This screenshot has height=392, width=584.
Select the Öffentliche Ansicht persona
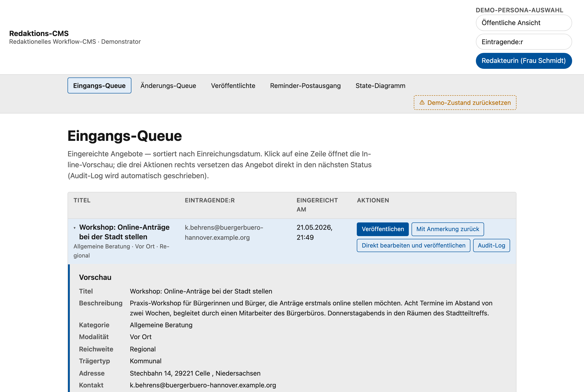524,23
